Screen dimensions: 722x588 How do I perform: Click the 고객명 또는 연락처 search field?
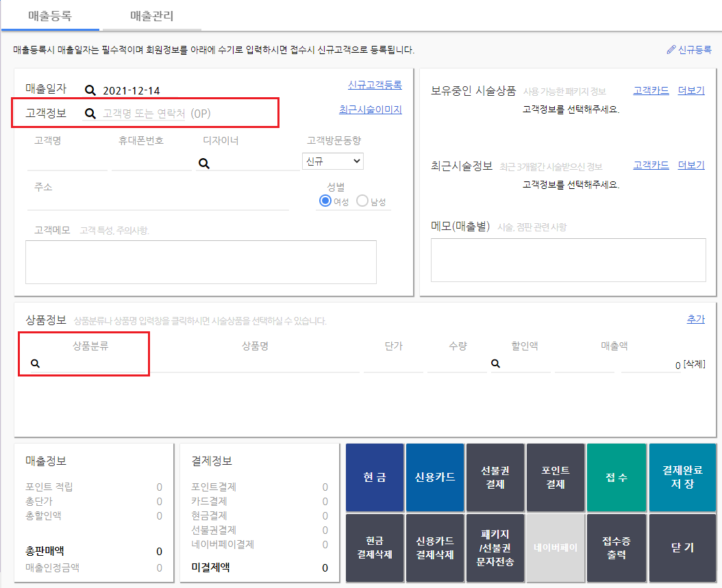pyautogui.click(x=144, y=113)
